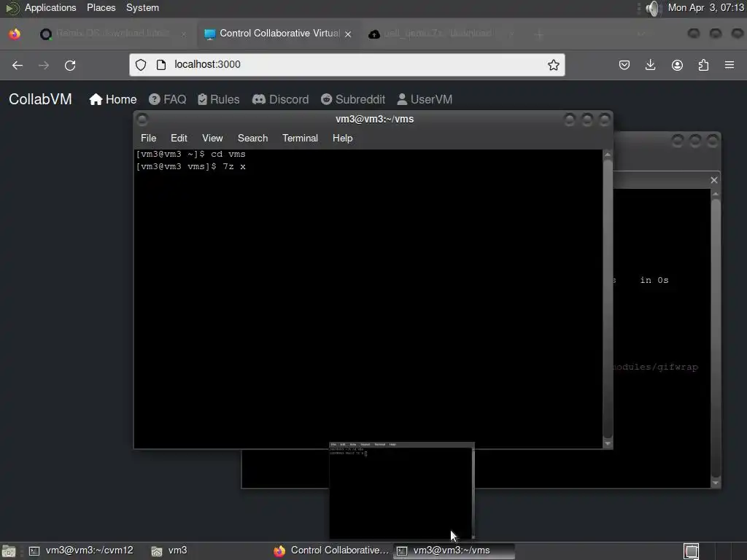The height and width of the screenshot is (560, 747).
Task: Click vm3@vm3:~/vms taskbar button
Action: (454, 551)
